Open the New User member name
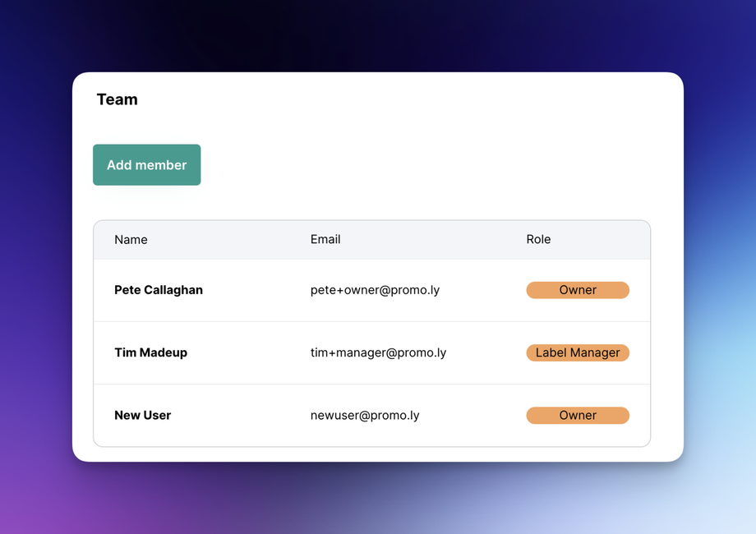The height and width of the screenshot is (534, 756). (x=142, y=415)
